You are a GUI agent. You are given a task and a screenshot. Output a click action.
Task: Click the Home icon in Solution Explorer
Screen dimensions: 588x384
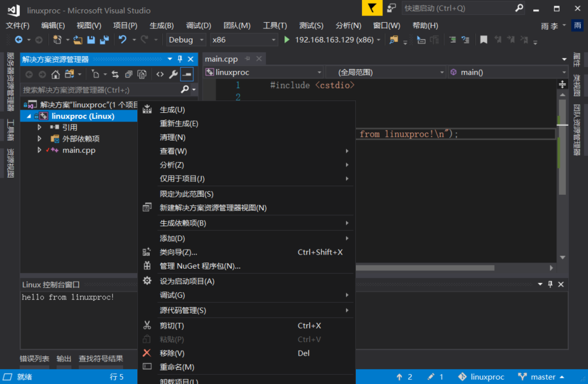[x=56, y=74]
